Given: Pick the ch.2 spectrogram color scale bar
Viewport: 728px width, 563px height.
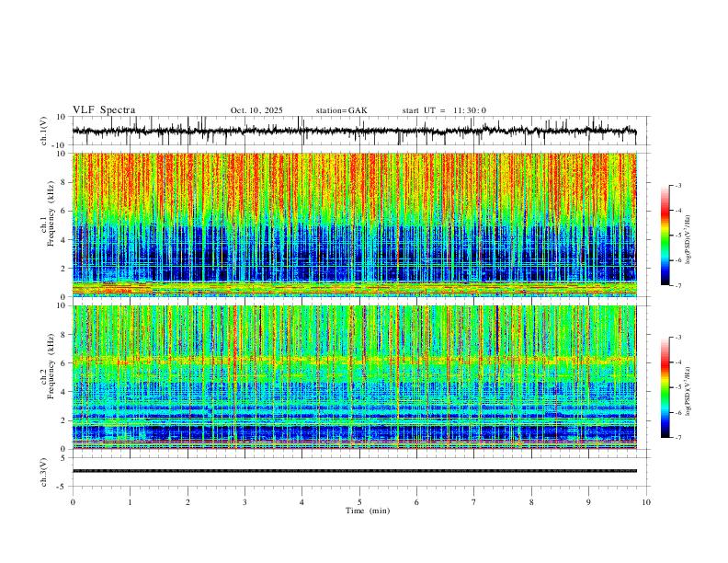Looking at the screenshot, I should [665, 387].
